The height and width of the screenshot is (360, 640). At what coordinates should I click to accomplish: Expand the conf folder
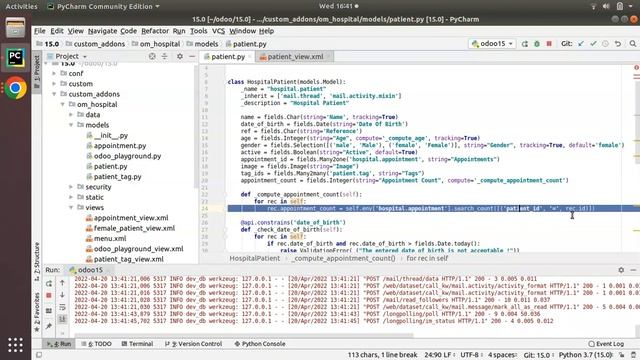tap(54, 73)
